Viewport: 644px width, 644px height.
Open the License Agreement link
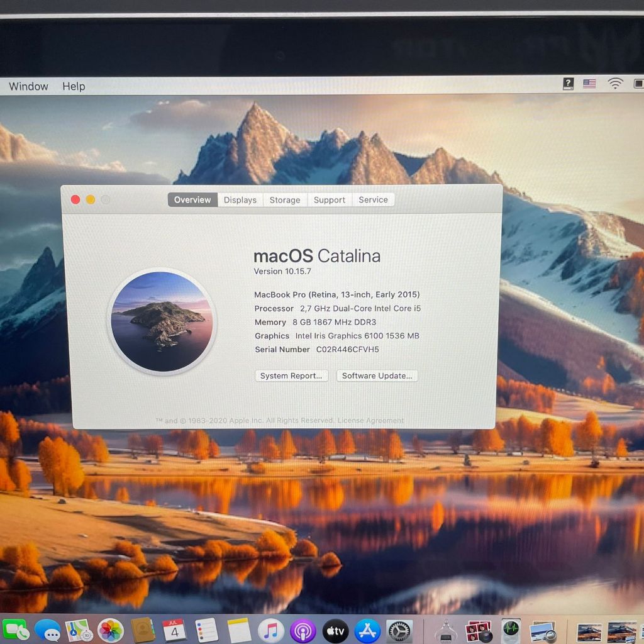pyautogui.click(x=370, y=421)
